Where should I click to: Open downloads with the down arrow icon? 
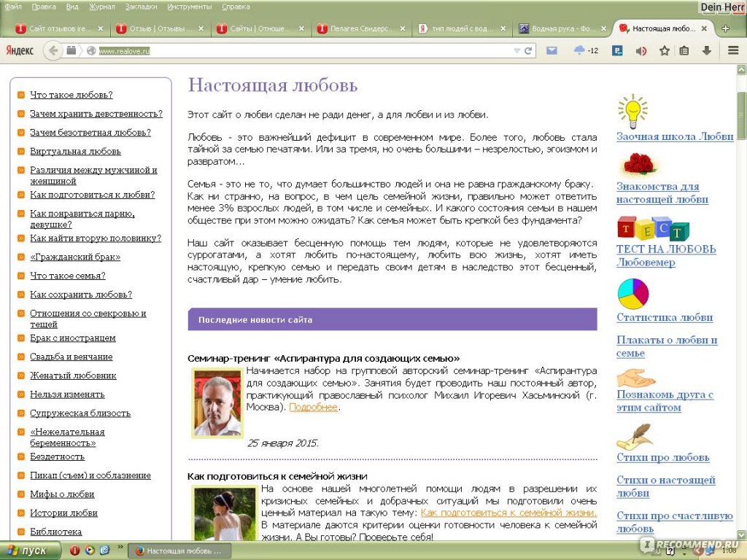[x=706, y=51]
